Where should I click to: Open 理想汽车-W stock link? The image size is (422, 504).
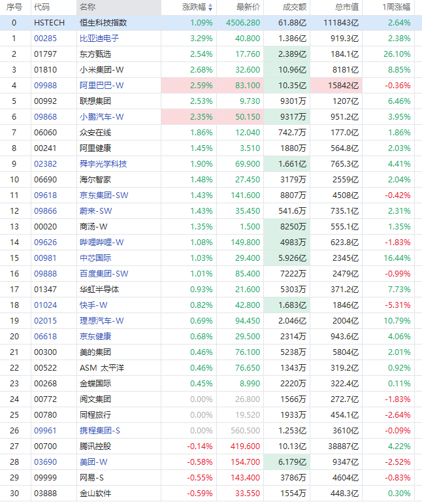pos(101,321)
